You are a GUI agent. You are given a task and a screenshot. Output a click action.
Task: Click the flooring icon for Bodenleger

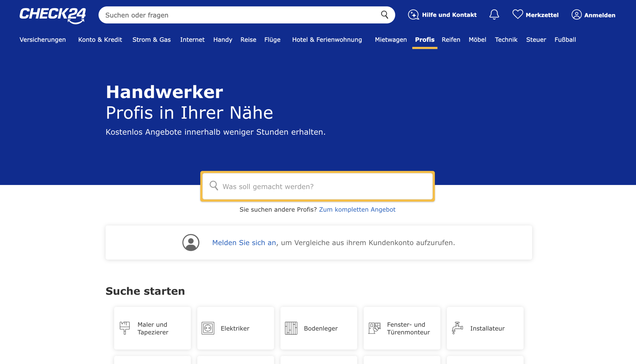tap(291, 328)
